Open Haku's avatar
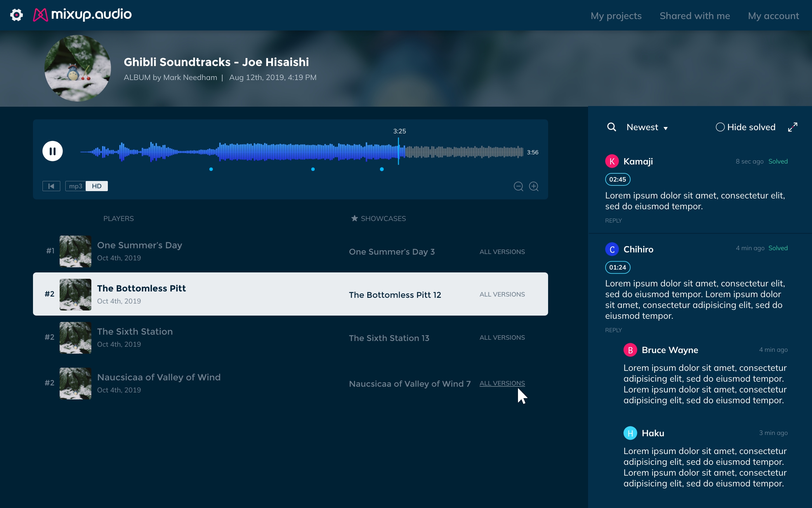The image size is (812, 508). click(x=630, y=433)
